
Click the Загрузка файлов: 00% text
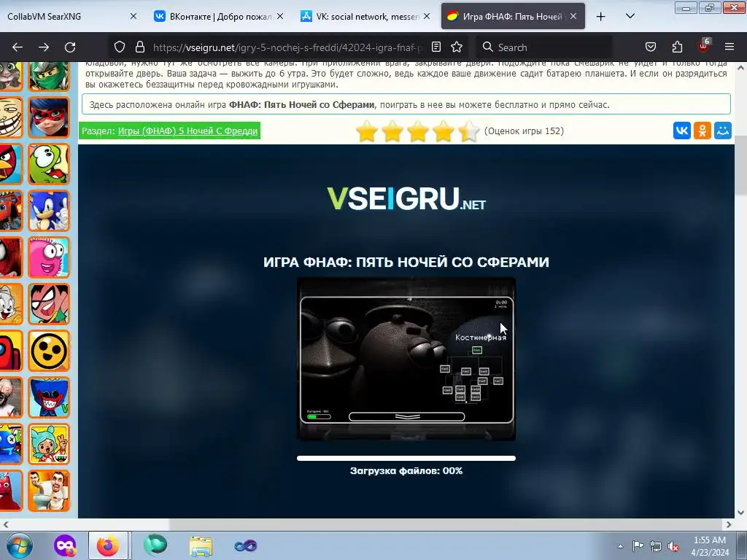406,470
